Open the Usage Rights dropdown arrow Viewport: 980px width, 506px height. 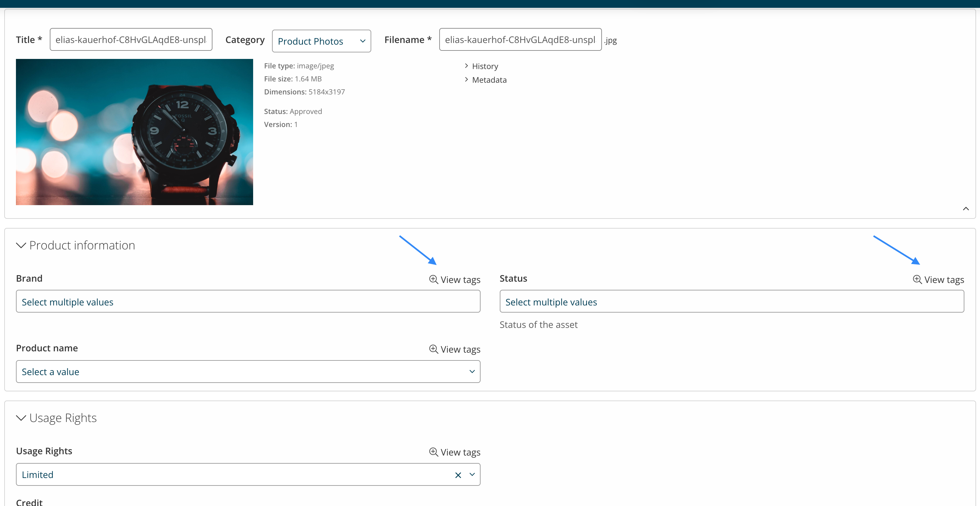(472, 475)
